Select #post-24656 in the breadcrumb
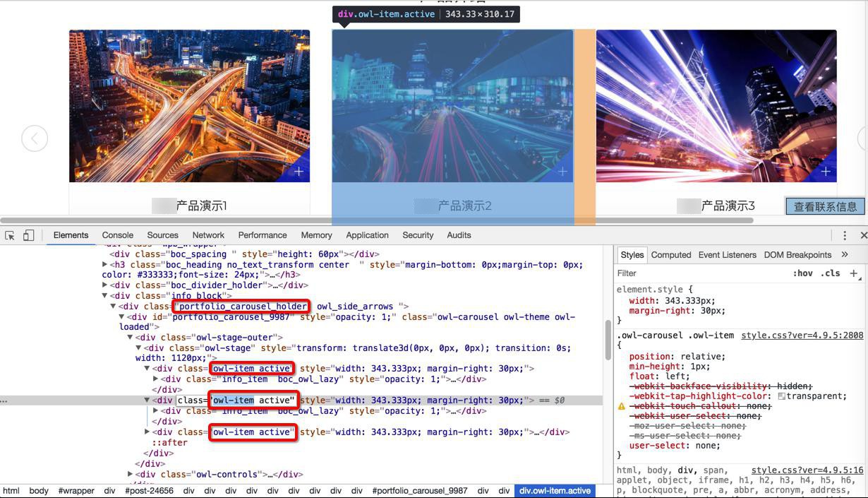Viewport: 868px width, 498px height. pyautogui.click(x=149, y=491)
